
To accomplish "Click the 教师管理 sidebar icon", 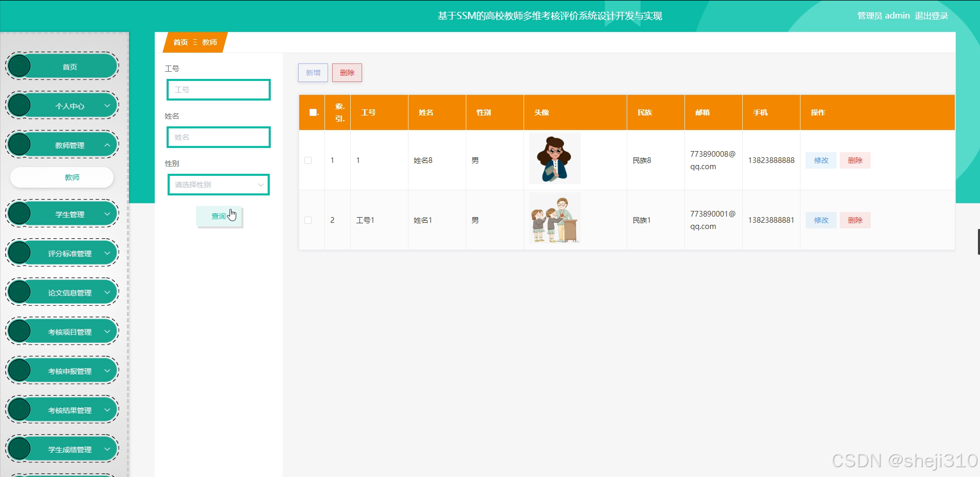I will tap(19, 144).
